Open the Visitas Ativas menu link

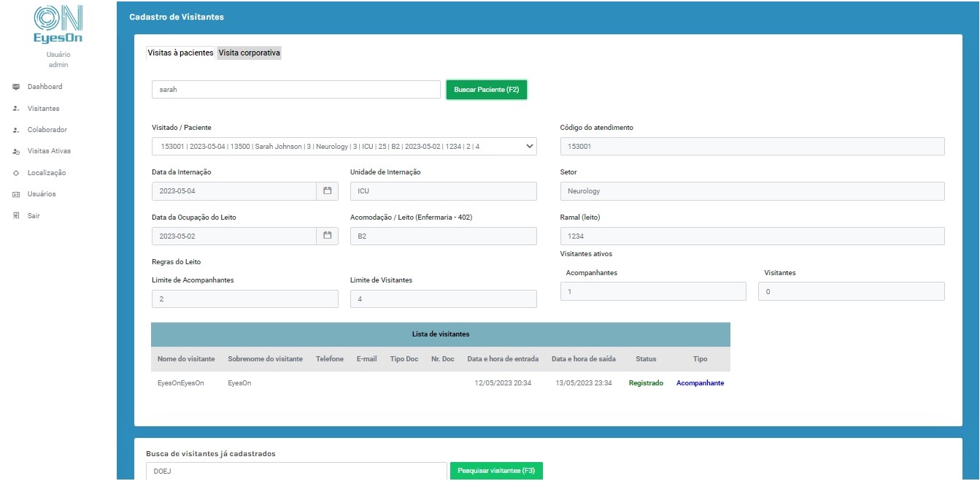49,152
